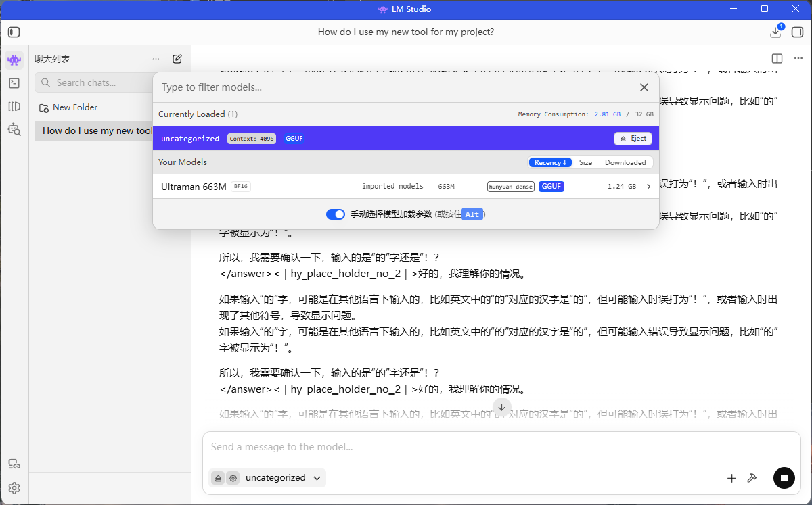Click eject icon beside model selector
Image resolution: width=812 pixels, height=505 pixels.
coord(218,478)
